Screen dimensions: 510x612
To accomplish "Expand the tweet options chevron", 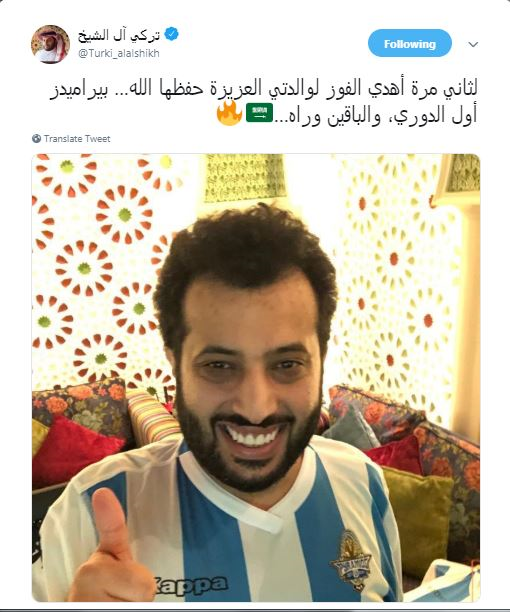I will click(x=473, y=44).
